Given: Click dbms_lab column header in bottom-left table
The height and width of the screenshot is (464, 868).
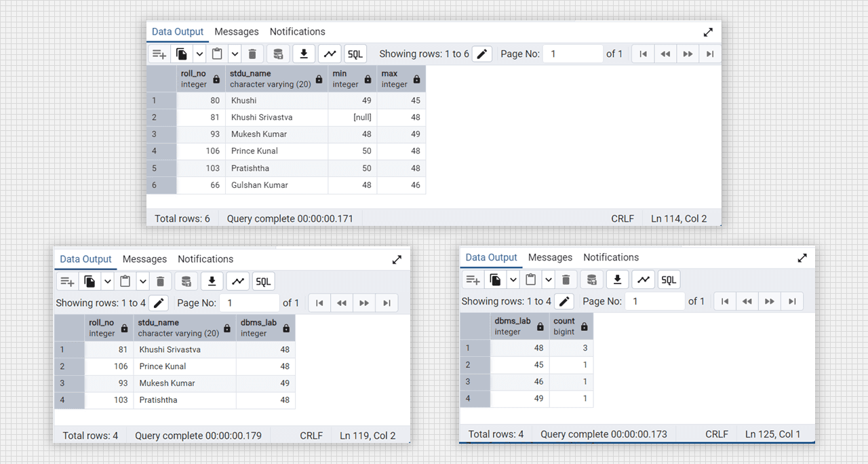Looking at the screenshot, I should pyautogui.click(x=266, y=328).
